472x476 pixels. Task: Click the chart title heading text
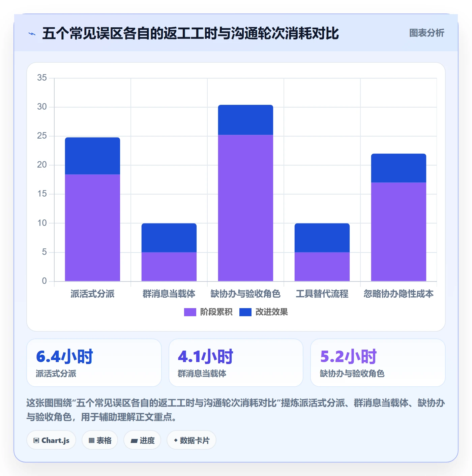pyautogui.click(x=190, y=33)
